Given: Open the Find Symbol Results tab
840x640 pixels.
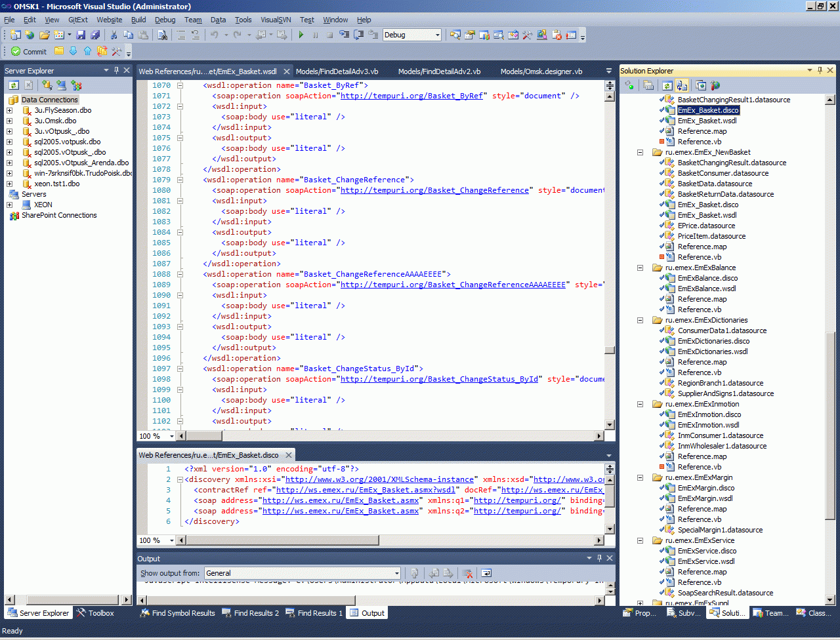Looking at the screenshot, I should click(x=177, y=613).
